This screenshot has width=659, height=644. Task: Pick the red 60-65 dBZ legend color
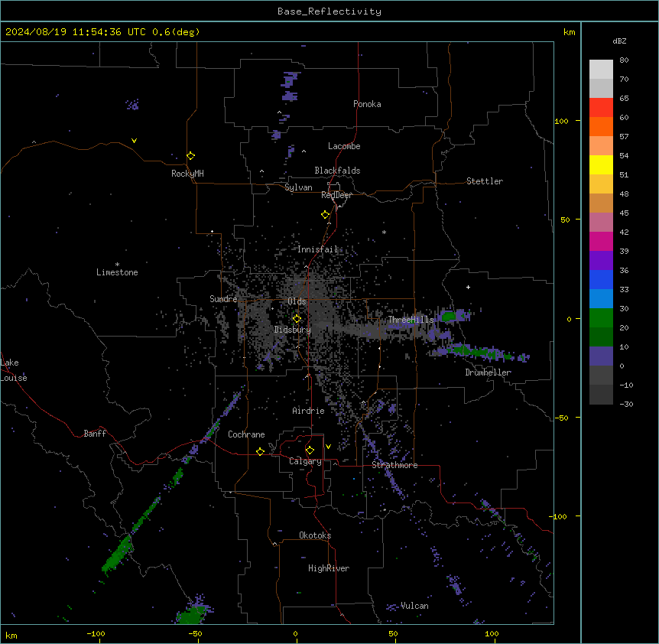pos(601,108)
